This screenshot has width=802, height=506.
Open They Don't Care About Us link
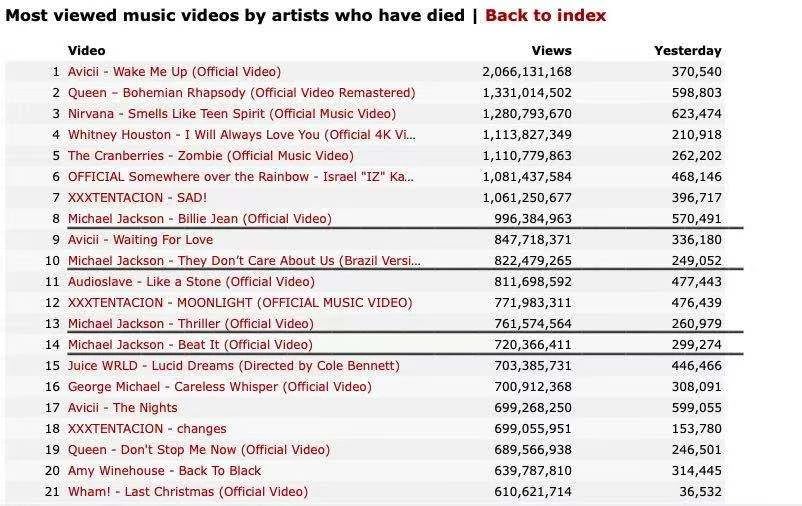[x=244, y=261]
